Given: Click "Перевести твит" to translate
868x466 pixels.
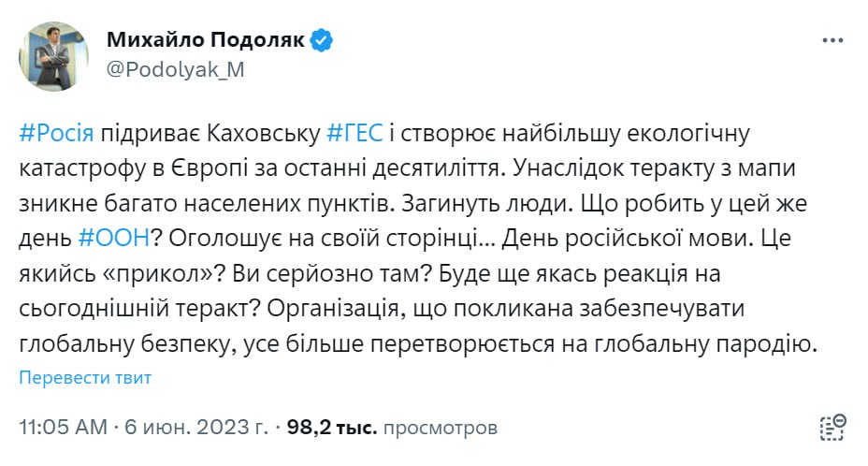Looking at the screenshot, I should (x=85, y=378).
